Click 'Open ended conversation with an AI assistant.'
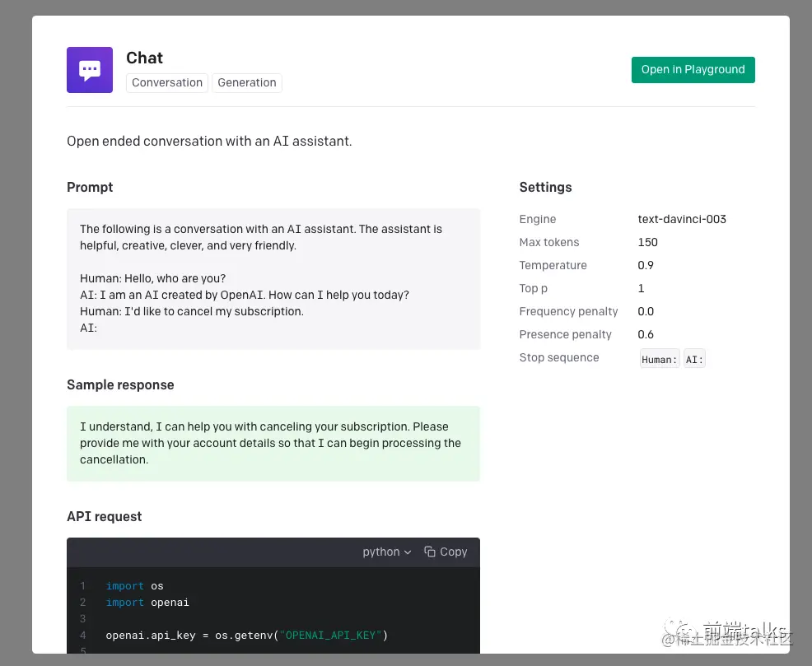 click(x=209, y=142)
